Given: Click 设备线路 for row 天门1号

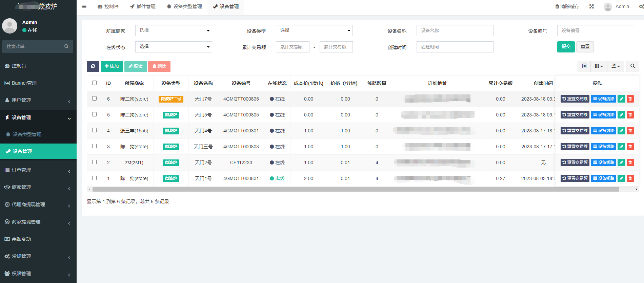Looking at the screenshot, I should point(603,178).
